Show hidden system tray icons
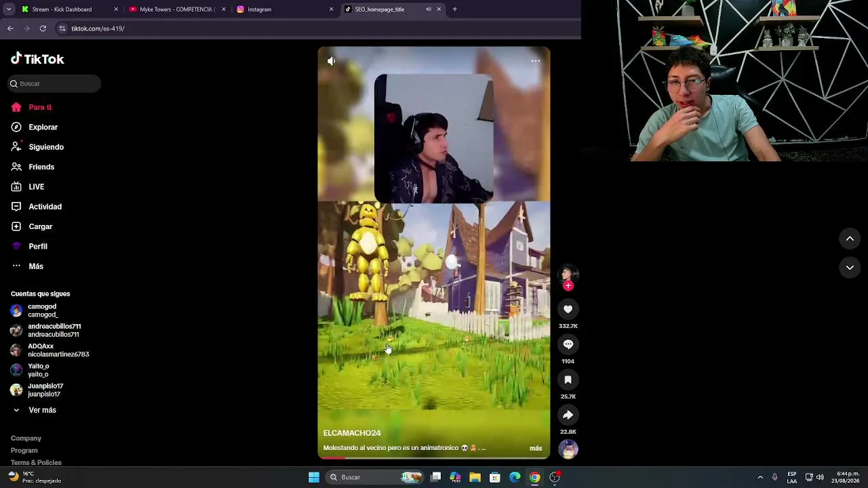 click(x=760, y=477)
